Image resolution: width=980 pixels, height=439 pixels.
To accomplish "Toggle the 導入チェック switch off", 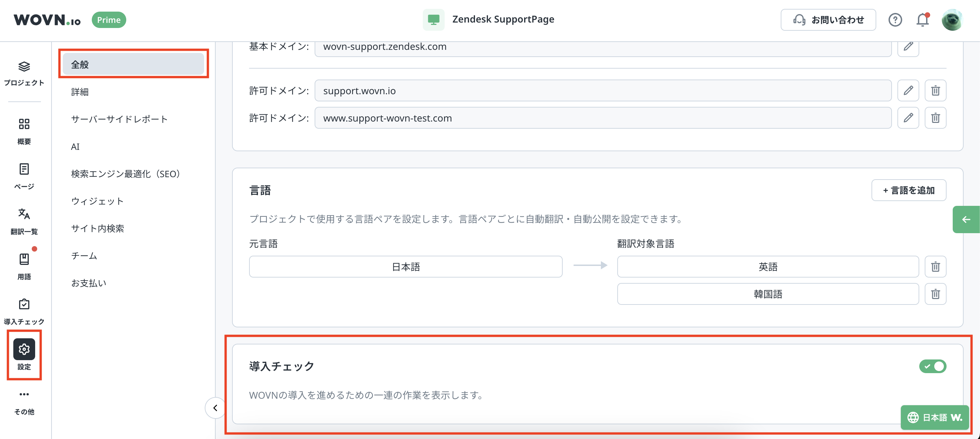I will [932, 366].
